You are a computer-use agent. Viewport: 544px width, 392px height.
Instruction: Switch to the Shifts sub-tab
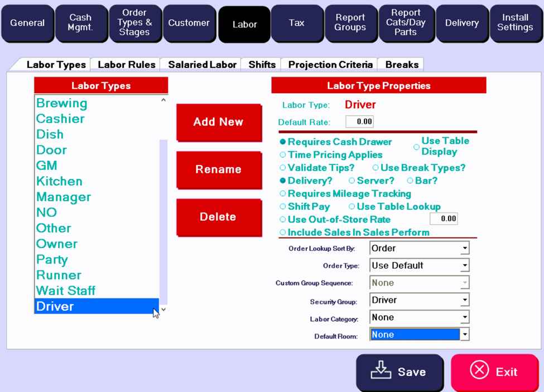[262, 65]
